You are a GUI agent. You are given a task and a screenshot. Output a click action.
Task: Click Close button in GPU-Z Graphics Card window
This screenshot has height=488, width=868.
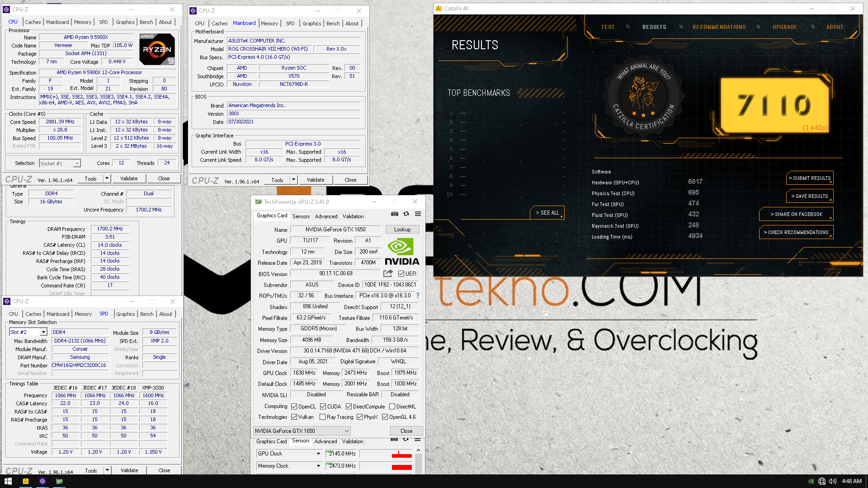coord(406,431)
